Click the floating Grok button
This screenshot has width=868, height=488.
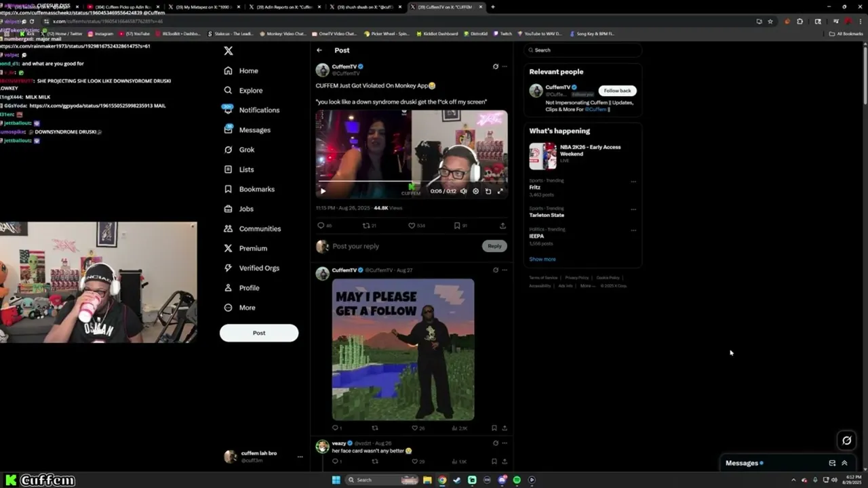click(846, 441)
